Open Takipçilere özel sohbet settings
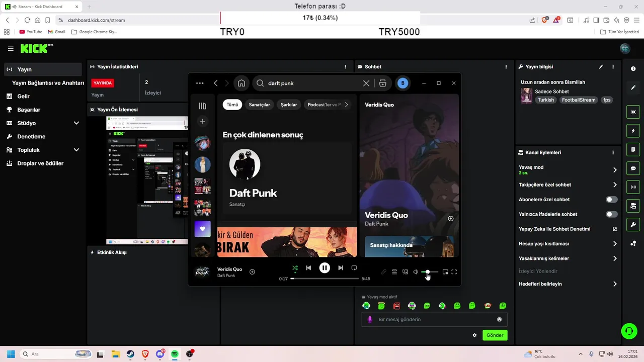This screenshot has height=362, width=644. pos(568,185)
